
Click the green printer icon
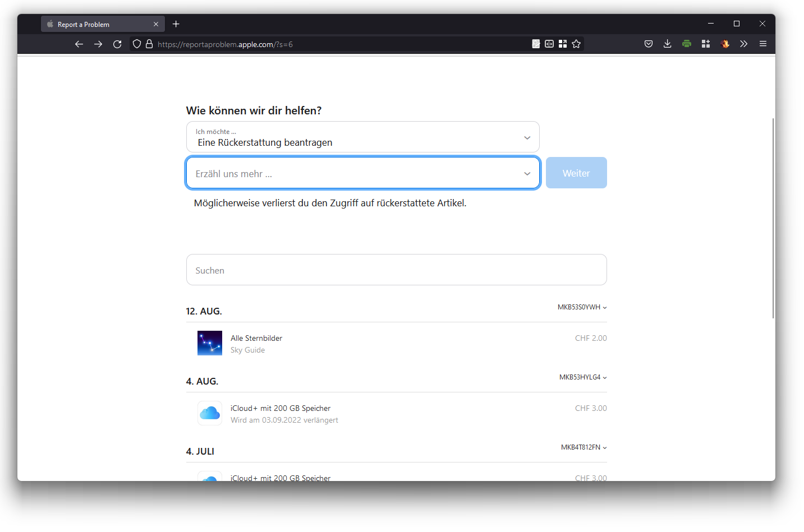686,44
